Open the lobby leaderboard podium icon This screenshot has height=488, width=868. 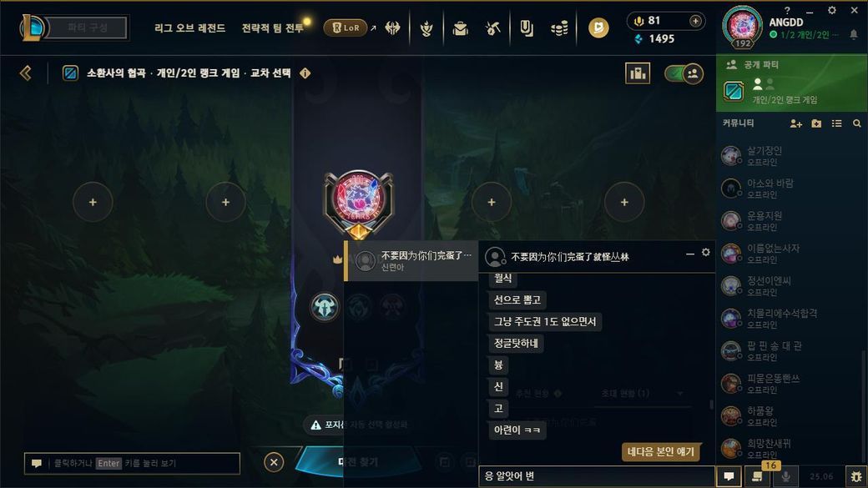click(x=638, y=73)
